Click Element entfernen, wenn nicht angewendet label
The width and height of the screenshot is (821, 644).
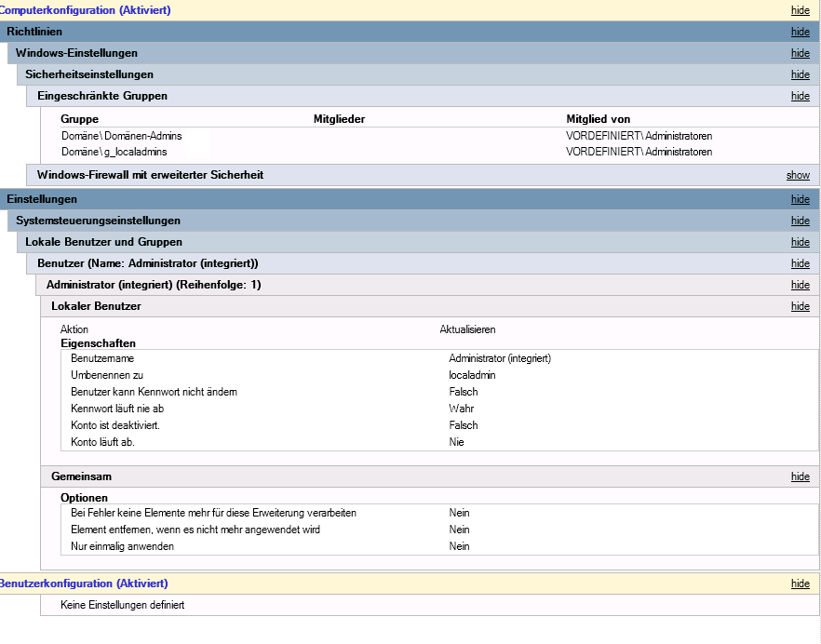point(195,530)
